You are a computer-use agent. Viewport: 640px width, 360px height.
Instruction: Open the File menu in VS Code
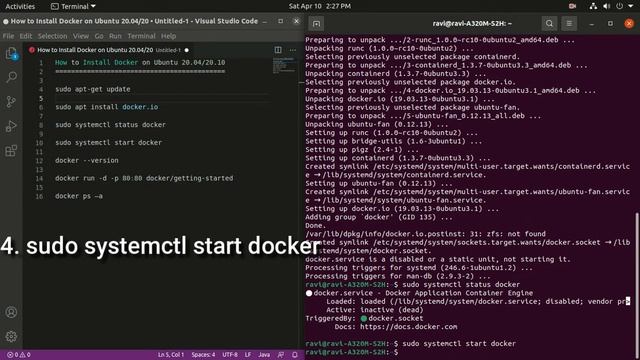click(x=8, y=36)
